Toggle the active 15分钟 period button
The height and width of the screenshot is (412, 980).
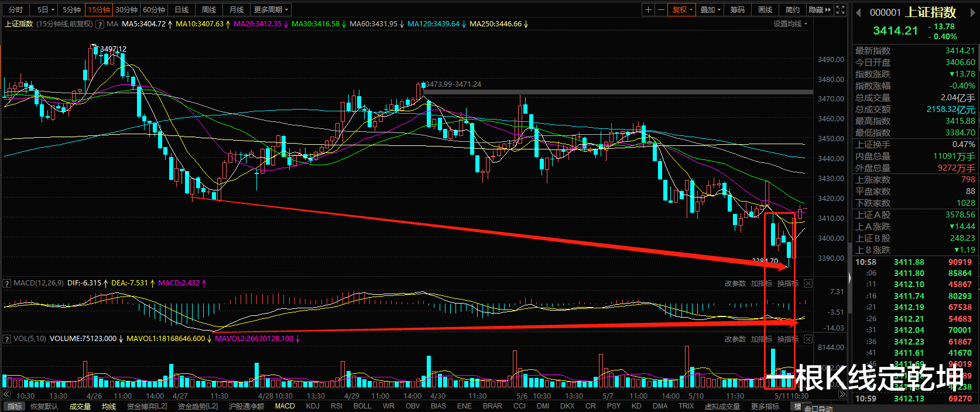click(99, 10)
